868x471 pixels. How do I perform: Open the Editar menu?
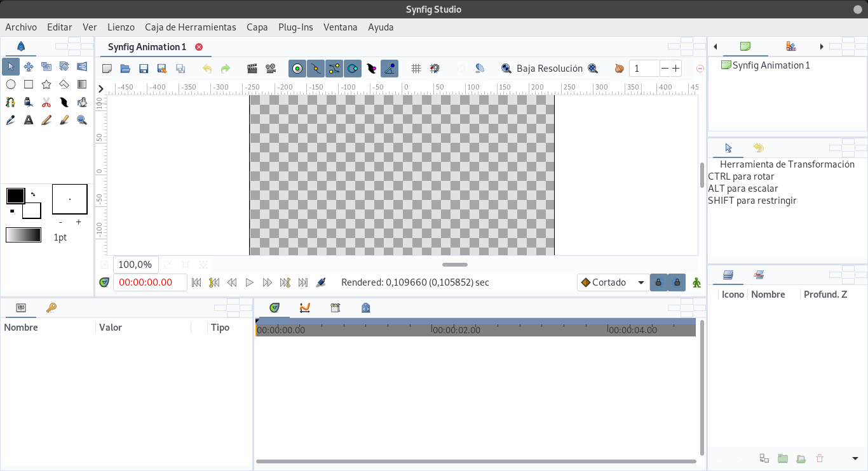pos(60,27)
